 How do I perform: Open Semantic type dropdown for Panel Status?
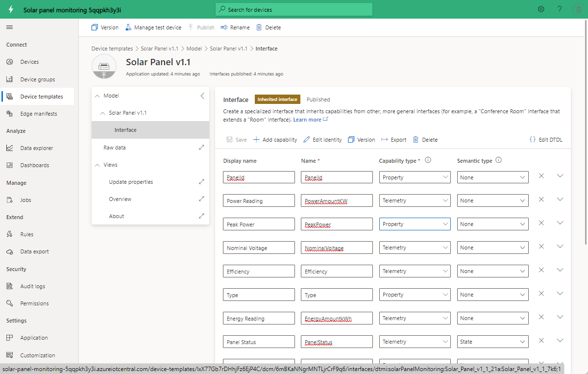492,342
